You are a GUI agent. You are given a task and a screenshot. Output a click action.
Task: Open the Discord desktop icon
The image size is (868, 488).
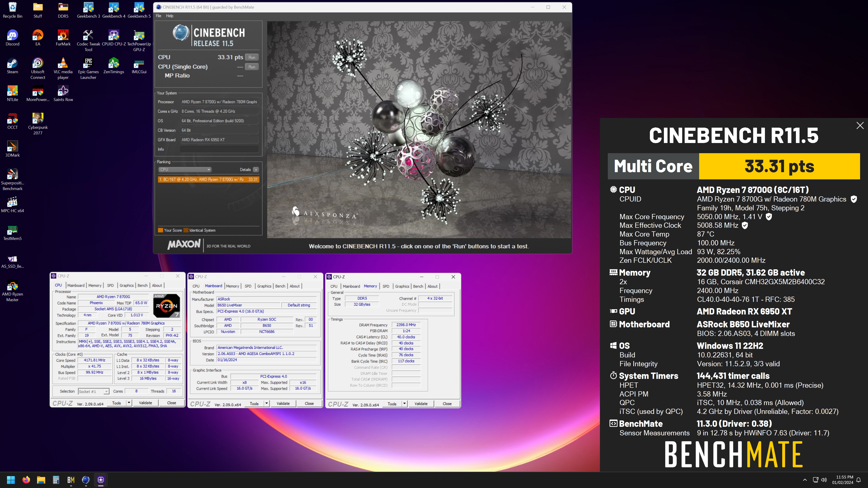tap(12, 38)
